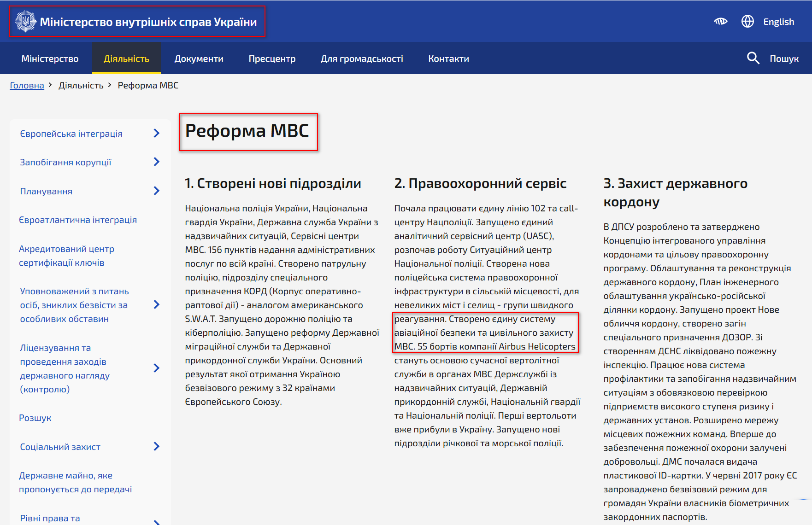Open the Пресцентр menu item
The width and height of the screenshot is (812, 525).
tap(272, 58)
